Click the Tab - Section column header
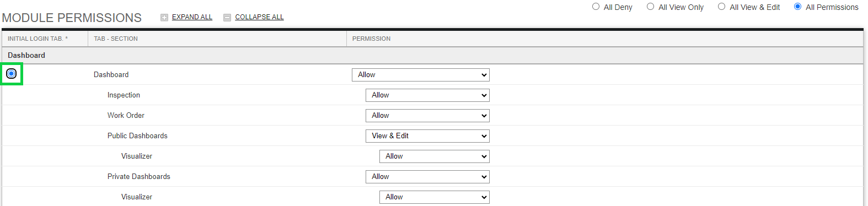868x206 pixels. 217,39
